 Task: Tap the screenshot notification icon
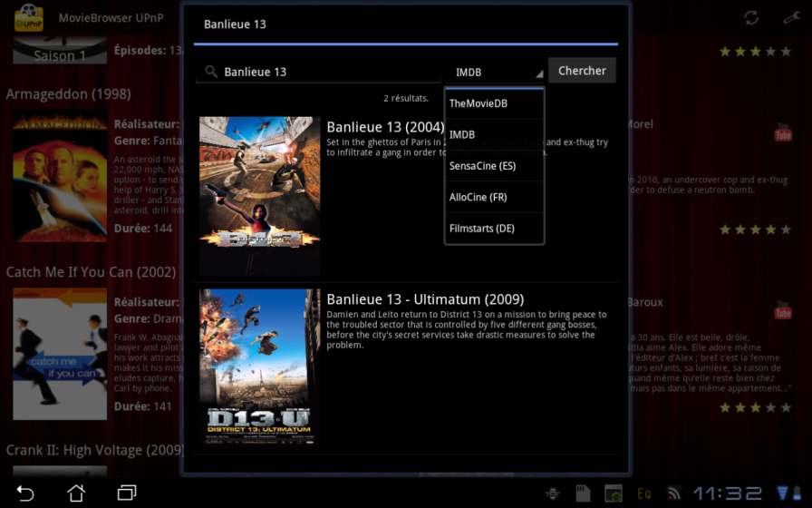[614, 493]
